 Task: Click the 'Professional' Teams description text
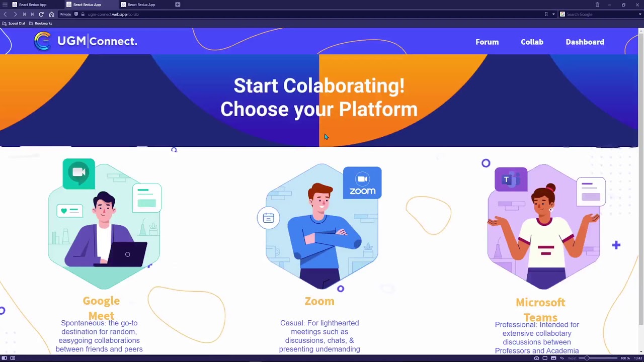[x=537, y=337]
